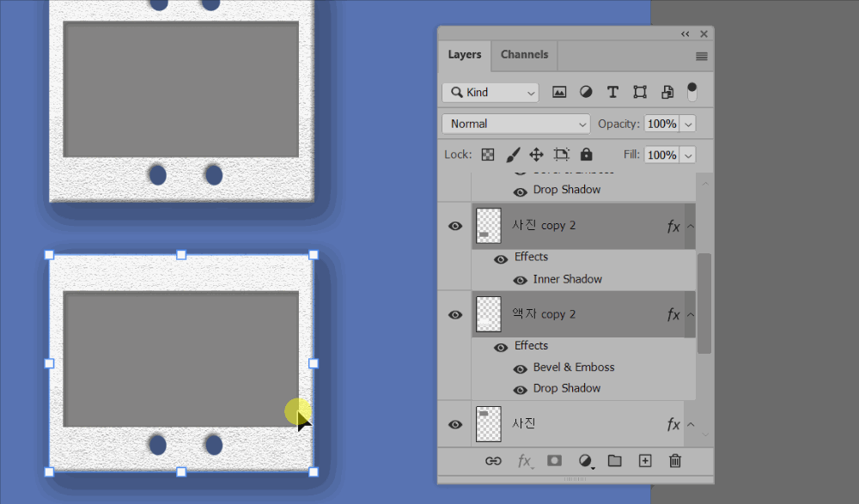
Task: Click Link layers icon at panel bottom
Action: (493, 461)
